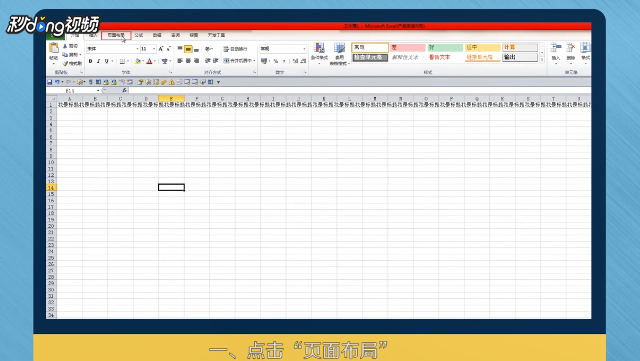Screen dimensions: 640x361
Task: Select column E header
Action: (171, 98)
